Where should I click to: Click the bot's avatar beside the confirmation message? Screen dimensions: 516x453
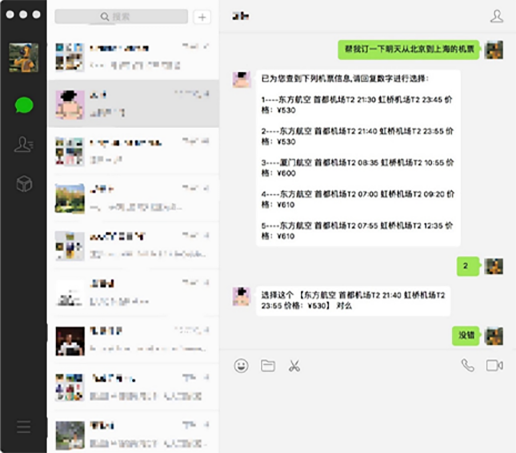pos(242,296)
